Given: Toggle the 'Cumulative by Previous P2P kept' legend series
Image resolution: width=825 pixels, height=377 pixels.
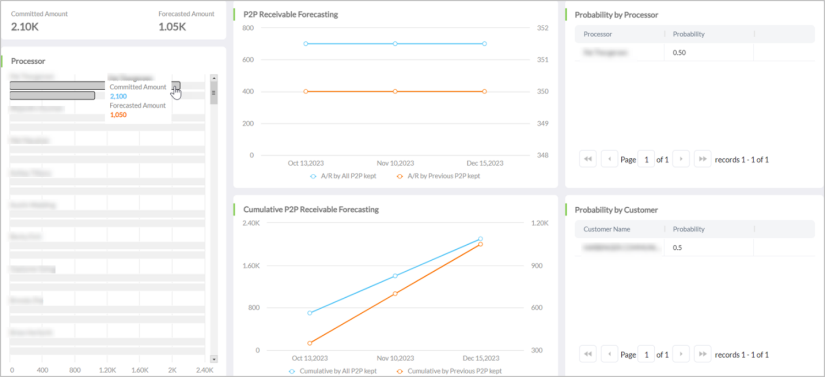Looking at the screenshot, I should (449, 371).
